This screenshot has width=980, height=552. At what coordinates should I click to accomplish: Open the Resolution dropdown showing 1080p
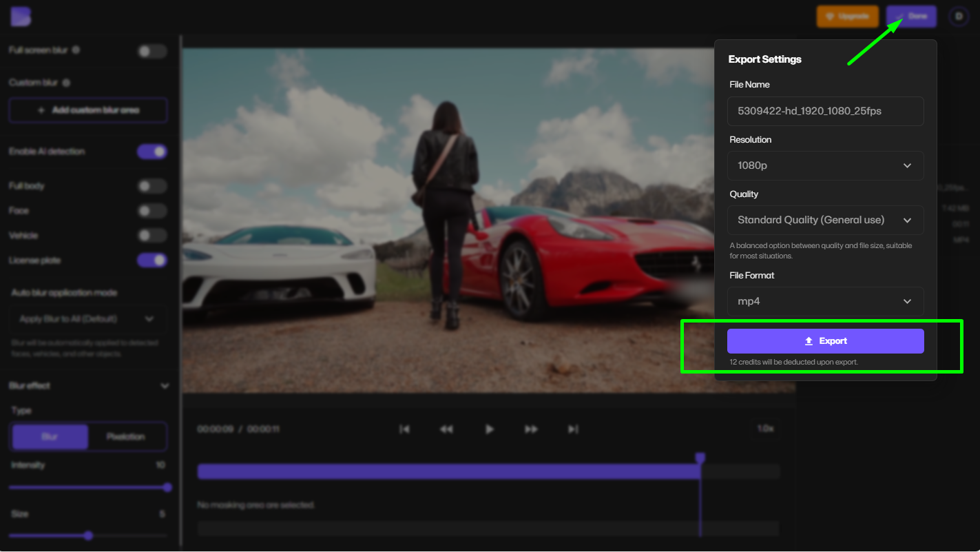click(x=825, y=165)
